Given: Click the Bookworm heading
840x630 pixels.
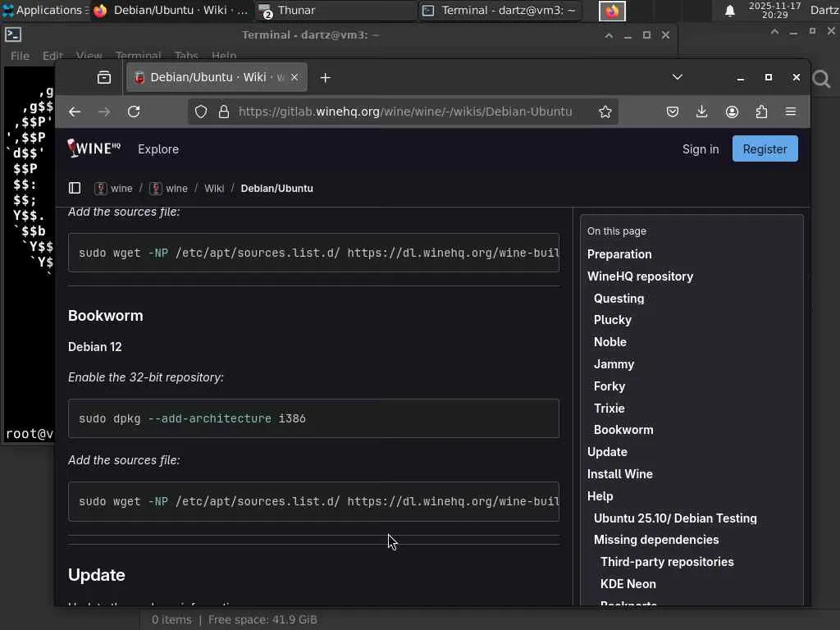Looking at the screenshot, I should (106, 316).
